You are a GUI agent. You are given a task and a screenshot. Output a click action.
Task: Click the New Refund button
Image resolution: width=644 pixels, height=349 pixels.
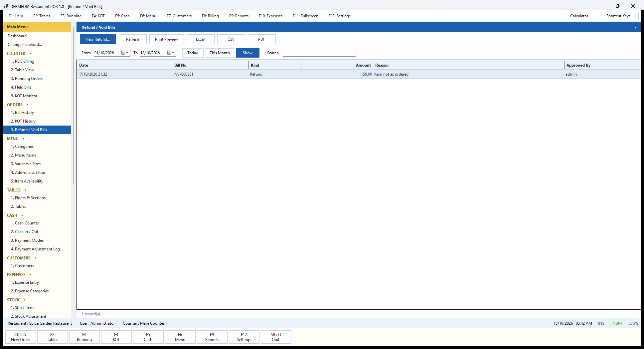[x=98, y=39]
